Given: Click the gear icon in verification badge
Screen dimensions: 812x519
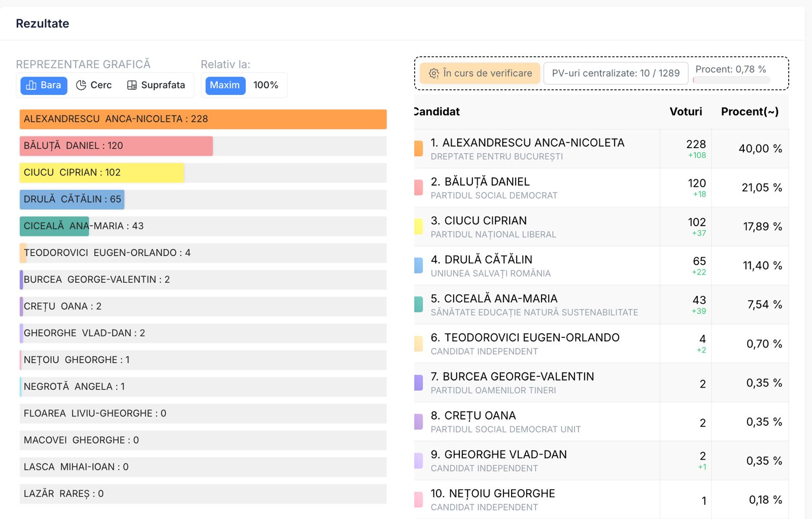Looking at the screenshot, I should point(433,74).
